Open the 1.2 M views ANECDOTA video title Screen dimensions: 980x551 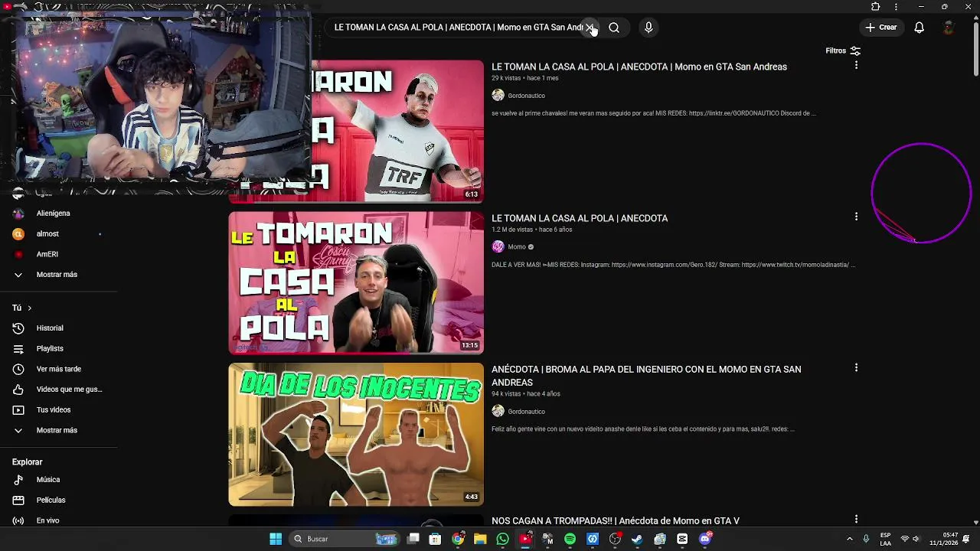[580, 218]
